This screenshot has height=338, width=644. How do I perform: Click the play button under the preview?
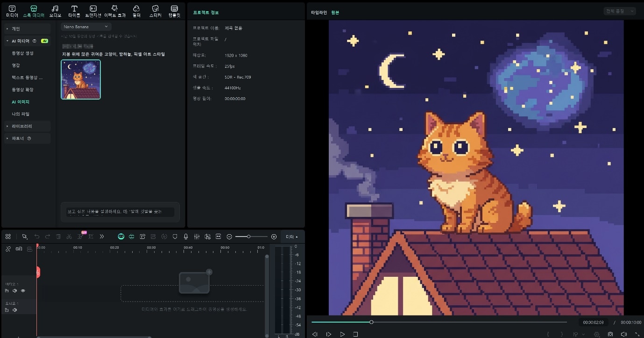pyautogui.click(x=342, y=334)
